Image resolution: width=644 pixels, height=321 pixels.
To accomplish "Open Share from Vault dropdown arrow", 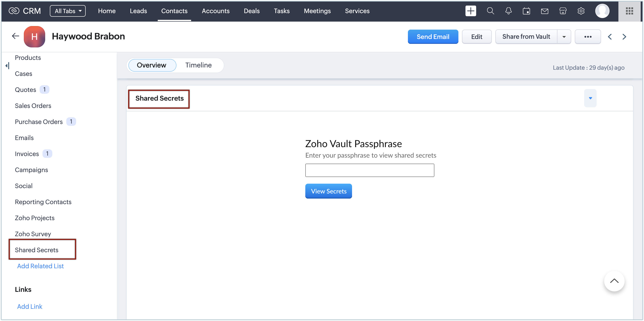I will pyautogui.click(x=564, y=37).
